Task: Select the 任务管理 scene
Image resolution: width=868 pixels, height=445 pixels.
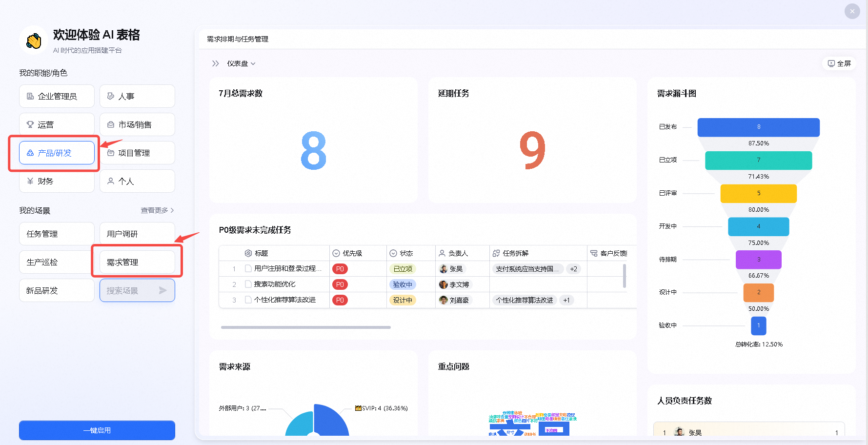Action: 57,234
